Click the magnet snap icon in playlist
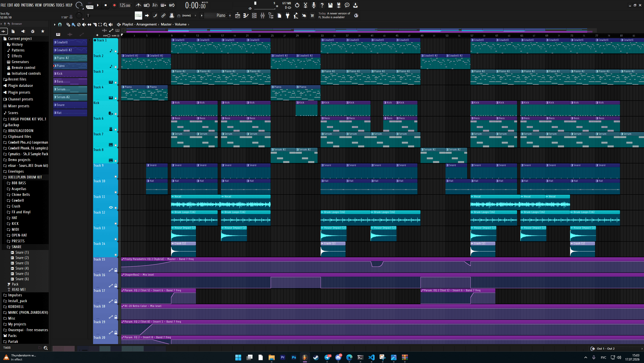Image resolution: width=644 pixels, height=363 pixels. coord(60,24)
